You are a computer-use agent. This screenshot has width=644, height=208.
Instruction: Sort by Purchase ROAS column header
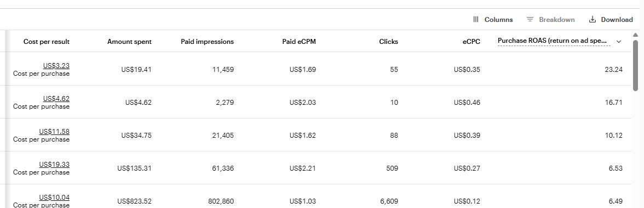(x=554, y=41)
